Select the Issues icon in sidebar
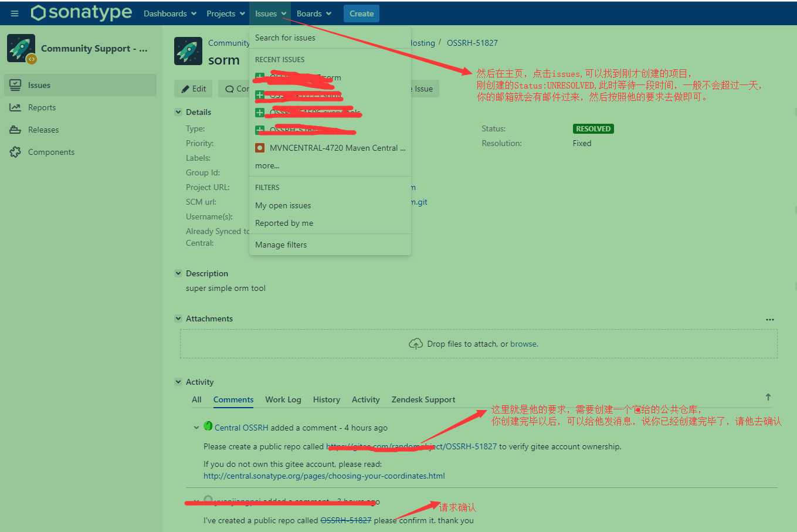This screenshot has height=532, width=797. [15, 85]
